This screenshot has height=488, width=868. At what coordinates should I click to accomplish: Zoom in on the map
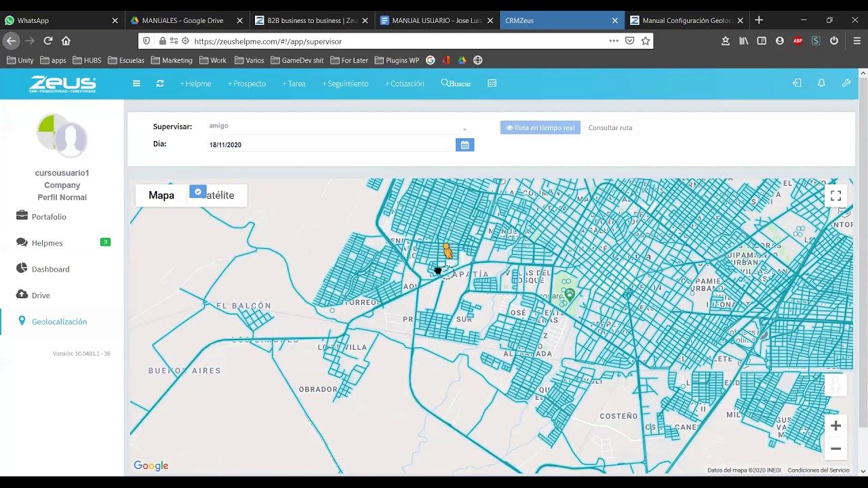[x=835, y=426]
